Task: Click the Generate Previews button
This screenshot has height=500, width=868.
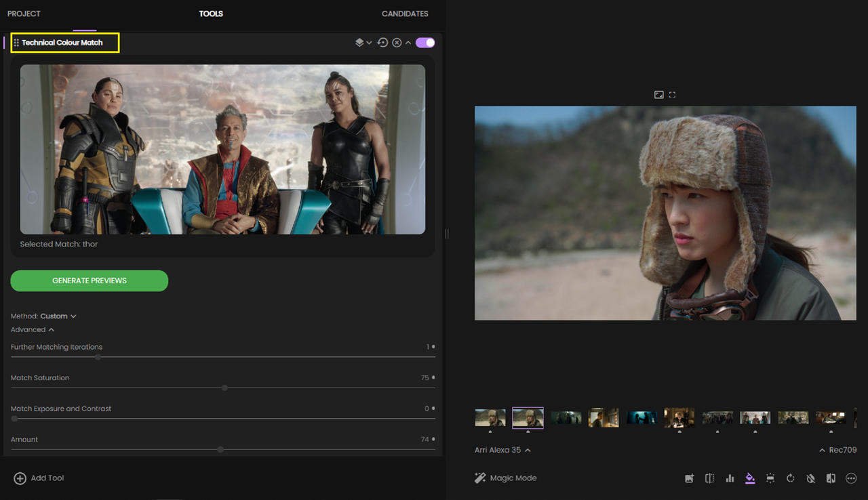Action: [90, 280]
